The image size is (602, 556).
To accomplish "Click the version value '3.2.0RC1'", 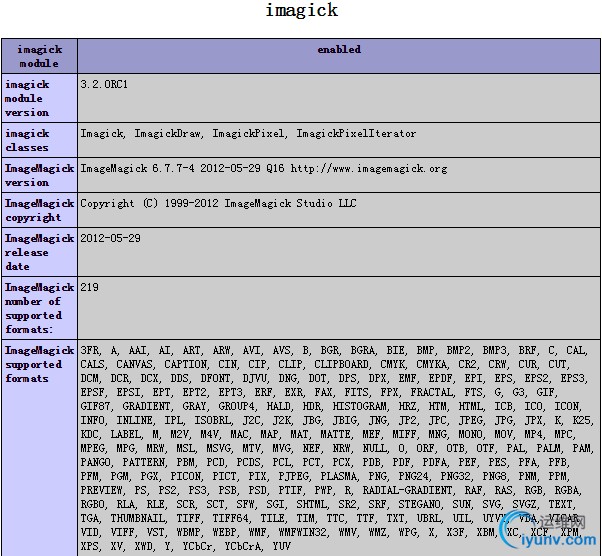I will [104, 84].
